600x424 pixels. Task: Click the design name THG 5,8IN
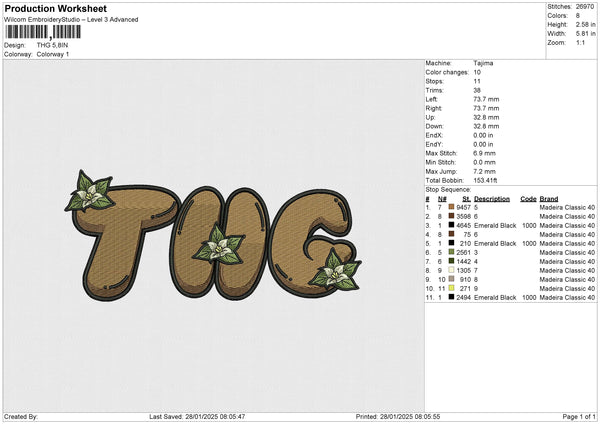(x=52, y=45)
